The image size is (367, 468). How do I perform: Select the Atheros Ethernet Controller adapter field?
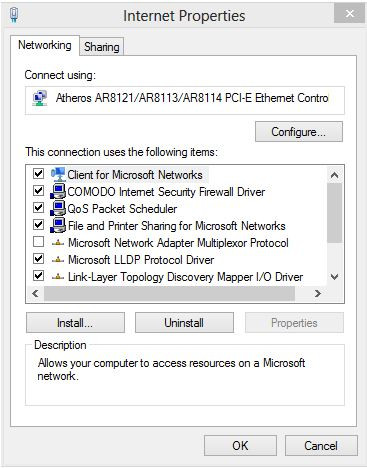coord(185,101)
